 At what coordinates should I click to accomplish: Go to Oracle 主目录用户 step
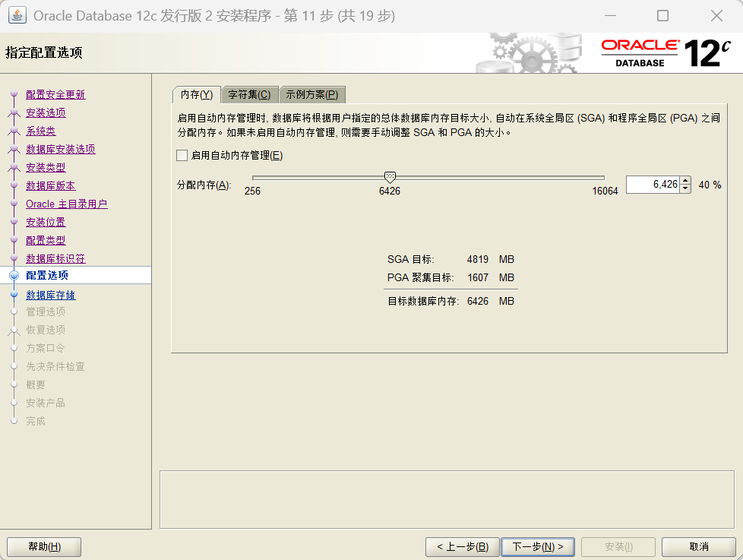(x=67, y=204)
